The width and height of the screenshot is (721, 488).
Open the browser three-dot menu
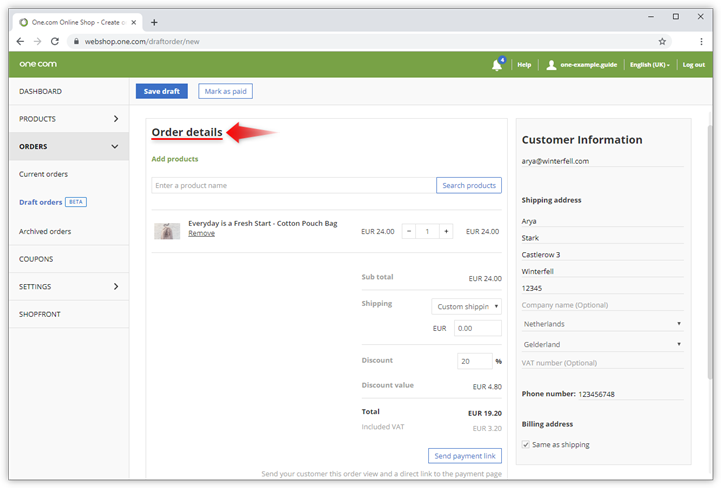tap(700, 41)
